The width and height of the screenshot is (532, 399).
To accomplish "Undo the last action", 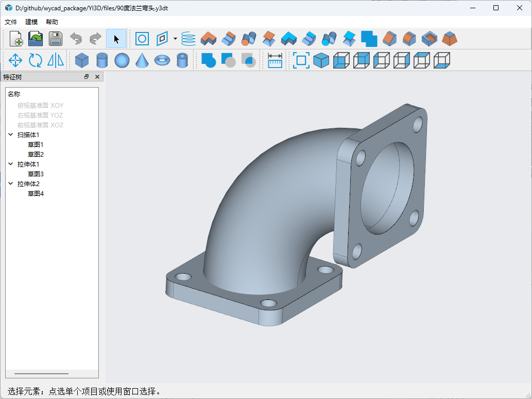I will tap(76, 39).
